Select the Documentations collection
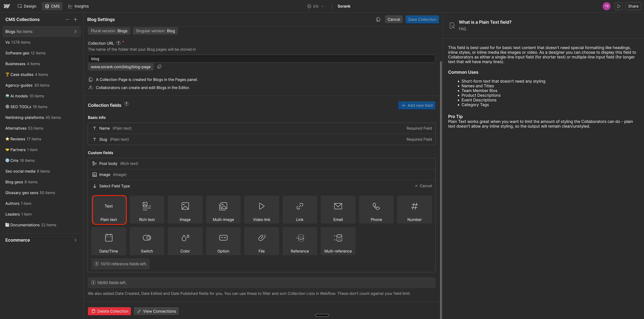Viewport: 644px width, 319px height. (x=41, y=225)
